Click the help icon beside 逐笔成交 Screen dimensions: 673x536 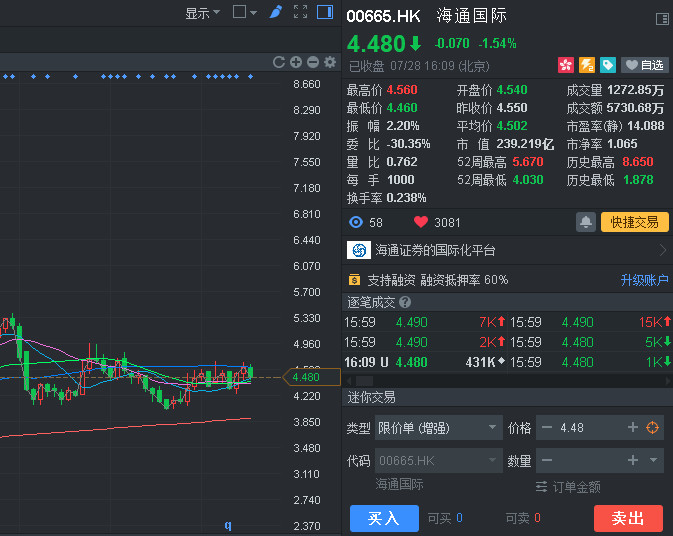coord(405,302)
